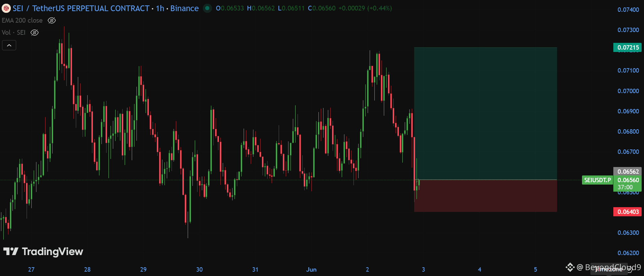This screenshot has height=276, width=644.
Task: Click date 3 on the time axis
Action: tap(424, 270)
